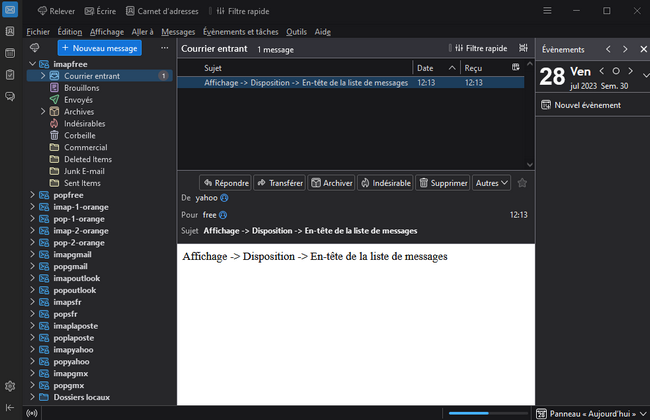This screenshot has width=650, height=420.
Task: Expand the popfree account
Action: (32, 195)
